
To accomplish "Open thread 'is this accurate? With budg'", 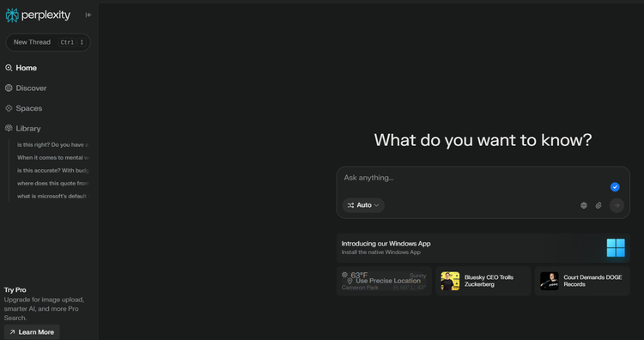I will 52,170.
